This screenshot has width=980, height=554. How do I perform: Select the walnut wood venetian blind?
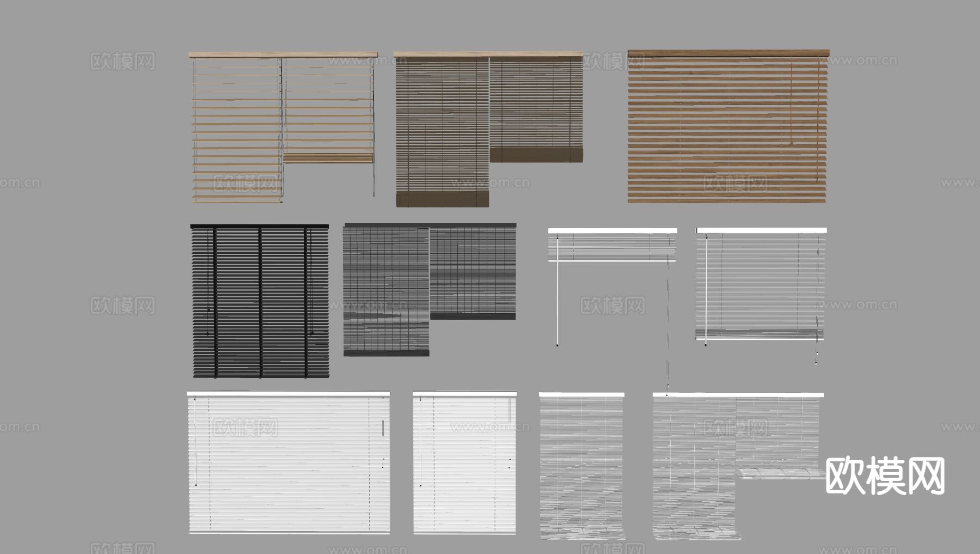click(728, 126)
